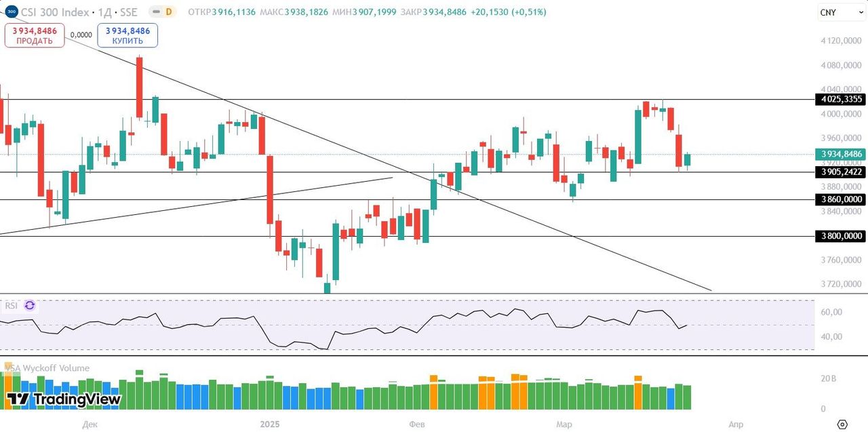Open chart settings hexagon icon
The image size is (868, 432).
pos(842,425)
